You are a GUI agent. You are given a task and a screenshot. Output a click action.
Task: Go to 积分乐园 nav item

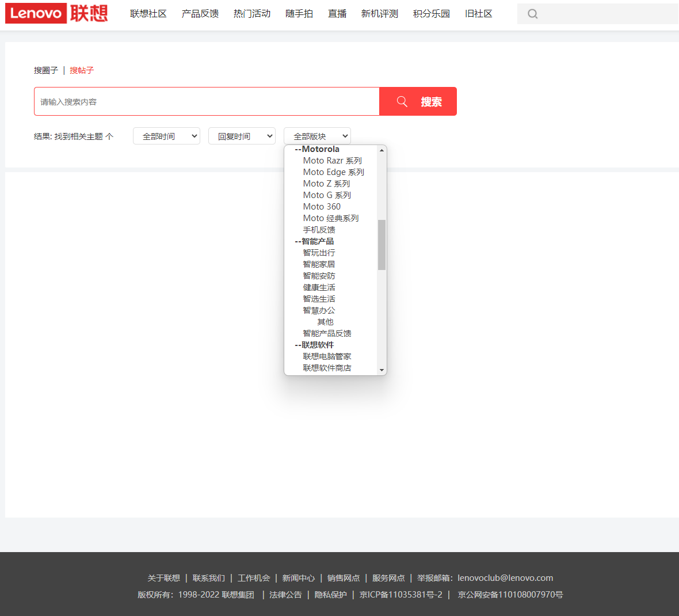pyautogui.click(x=432, y=14)
